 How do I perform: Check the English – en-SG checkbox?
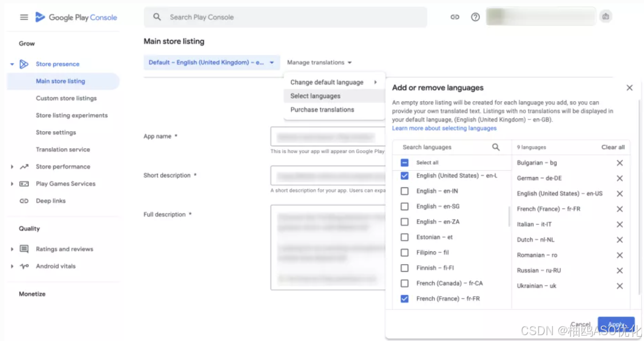click(x=404, y=207)
